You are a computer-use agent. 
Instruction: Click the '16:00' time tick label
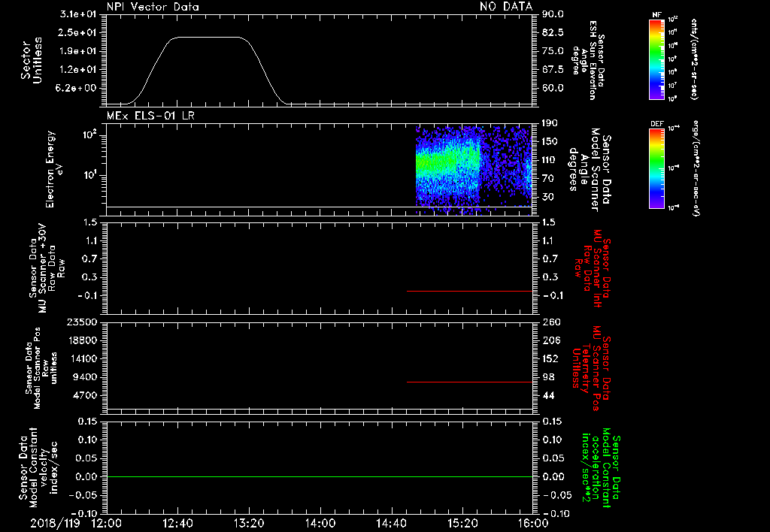coord(533,523)
